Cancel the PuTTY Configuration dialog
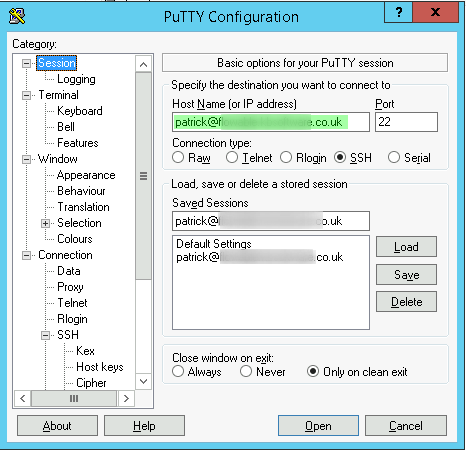This screenshot has height=450, width=466. coord(406,426)
